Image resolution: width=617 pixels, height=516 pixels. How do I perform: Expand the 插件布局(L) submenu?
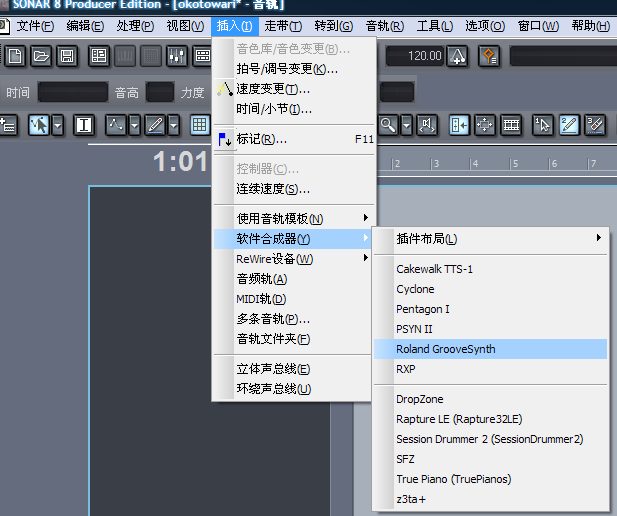(490, 239)
